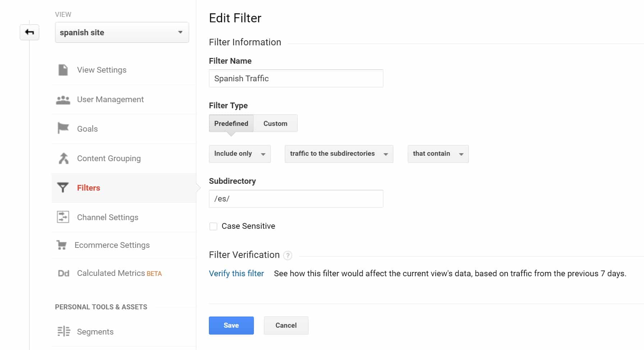The image size is (644, 350).
Task: Click the User Management people icon
Action: pos(63,100)
